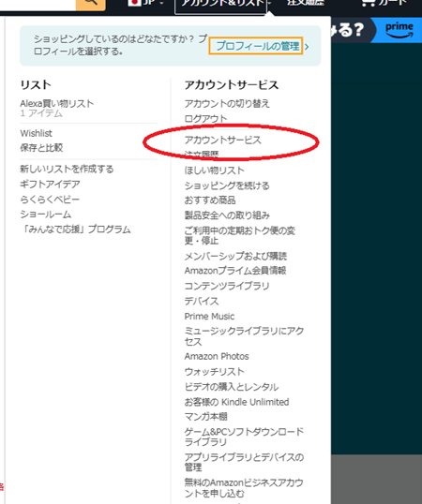The height and width of the screenshot is (504, 422).
Task: Open the Alexa買い物リスト entry
Action: coord(56,103)
